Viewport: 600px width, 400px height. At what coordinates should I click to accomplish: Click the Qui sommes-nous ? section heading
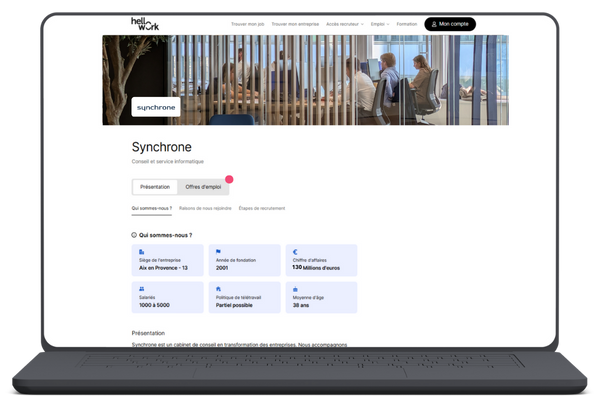tap(166, 235)
